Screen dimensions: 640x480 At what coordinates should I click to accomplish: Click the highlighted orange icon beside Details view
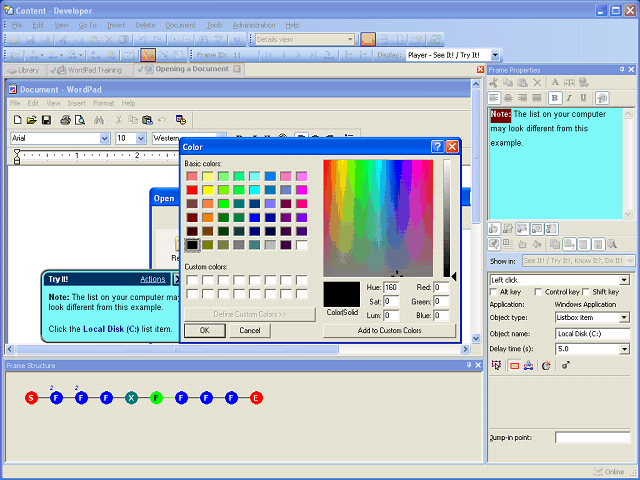point(368,39)
